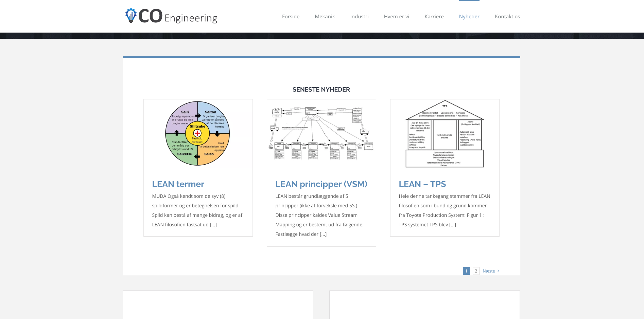Screen dimensions: 644x319
Task: Click the chevron arrow beside Næste
Action: coord(498,271)
